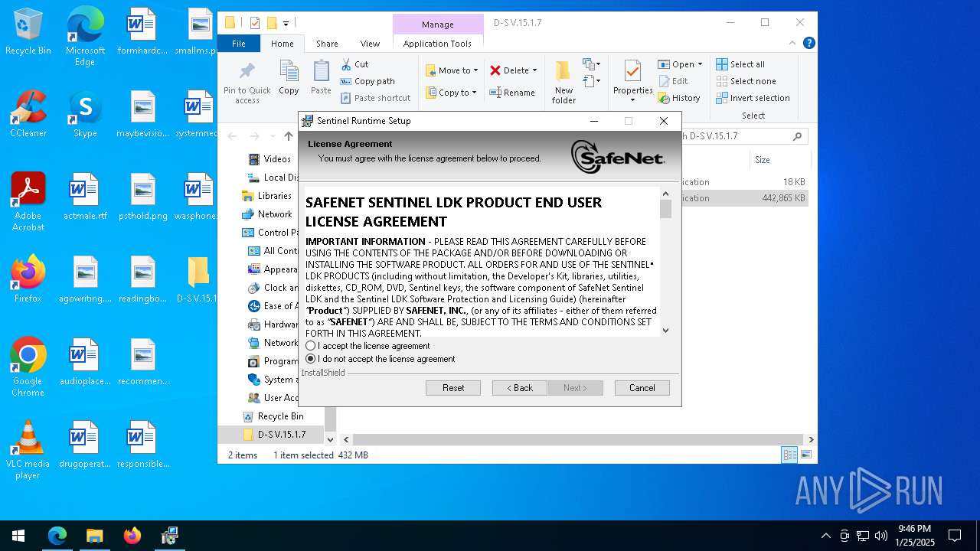Open CCleaner desktop icon
This screenshot has height=551, width=980.
[x=28, y=115]
